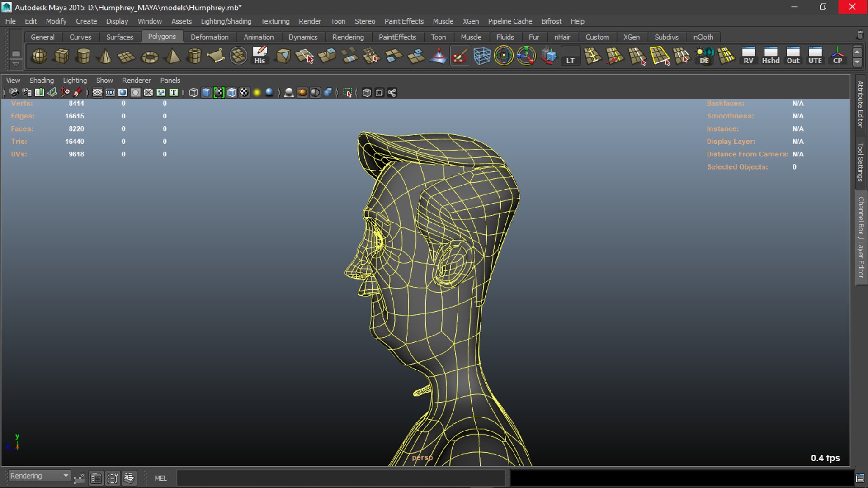Image resolution: width=868 pixels, height=488 pixels.
Task: Open the lattice deformer shelf icon
Action: point(482,56)
